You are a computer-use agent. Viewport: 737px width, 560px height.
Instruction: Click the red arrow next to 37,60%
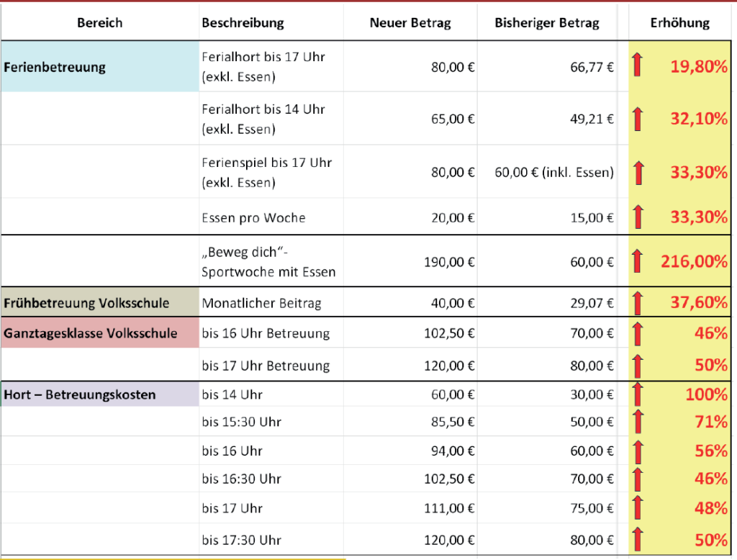[x=637, y=302]
